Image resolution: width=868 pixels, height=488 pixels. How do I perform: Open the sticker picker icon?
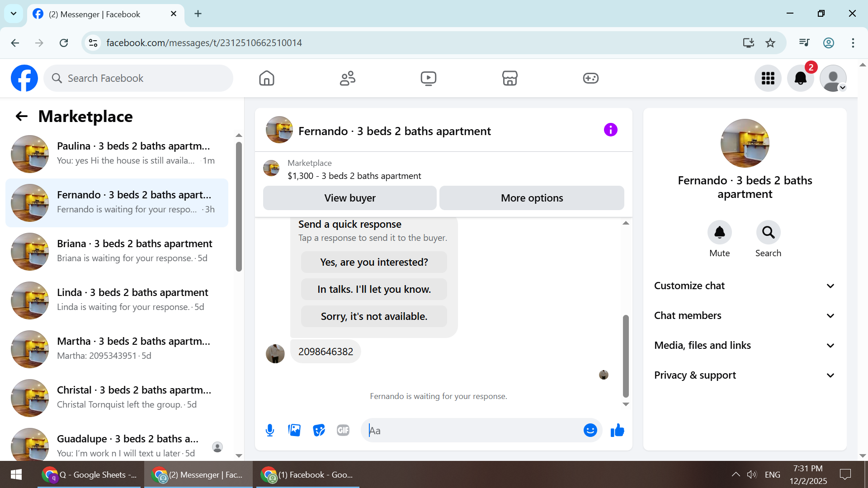click(x=319, y=430)
